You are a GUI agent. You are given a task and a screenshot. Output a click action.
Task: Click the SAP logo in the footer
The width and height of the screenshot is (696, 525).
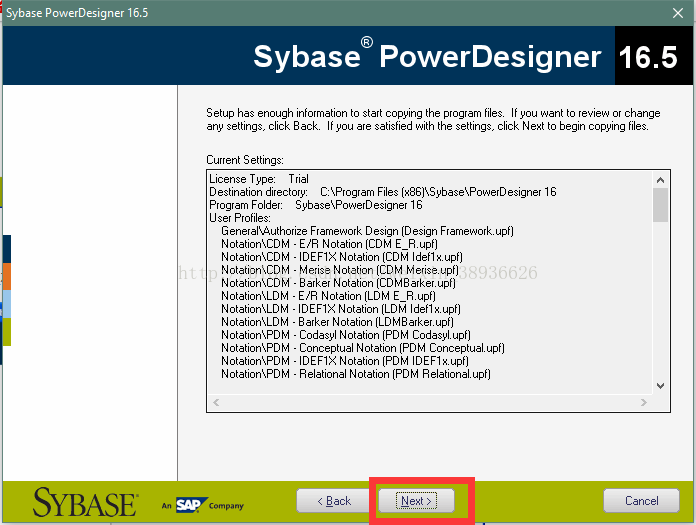pos(191,505)
